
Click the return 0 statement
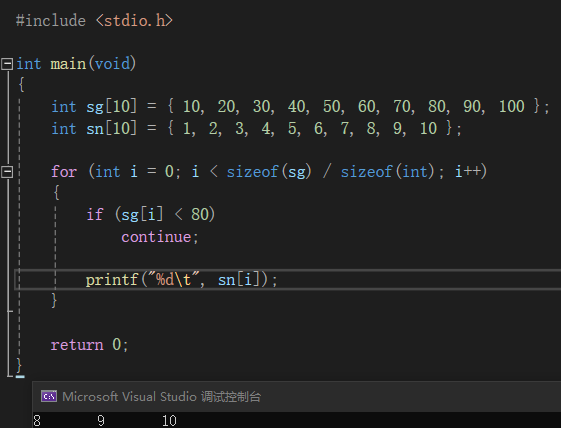(x=89, y=345)
